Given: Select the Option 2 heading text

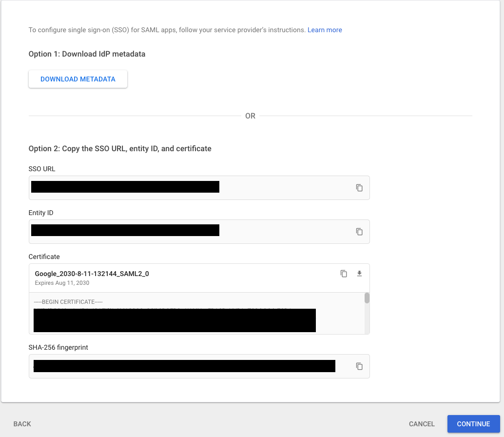Looking at the screenshot, I should click(x=119, y=148).
